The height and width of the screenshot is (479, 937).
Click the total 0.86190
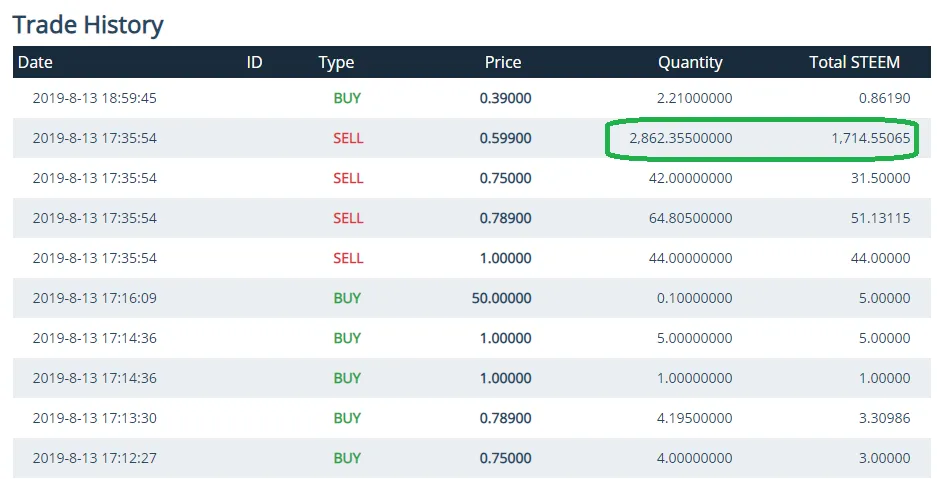884,98
